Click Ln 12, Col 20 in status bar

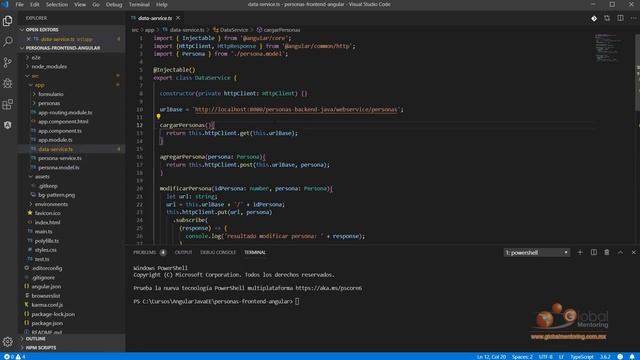(491, 357)
